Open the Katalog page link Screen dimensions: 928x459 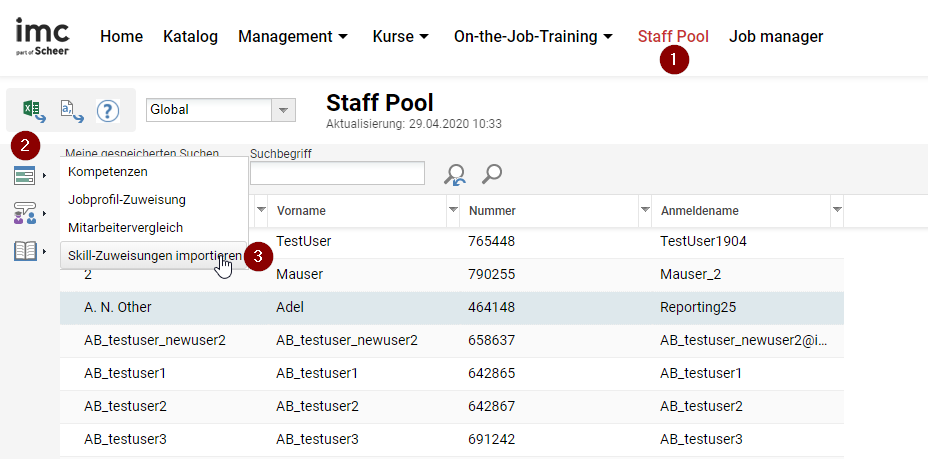pos(190,37)
